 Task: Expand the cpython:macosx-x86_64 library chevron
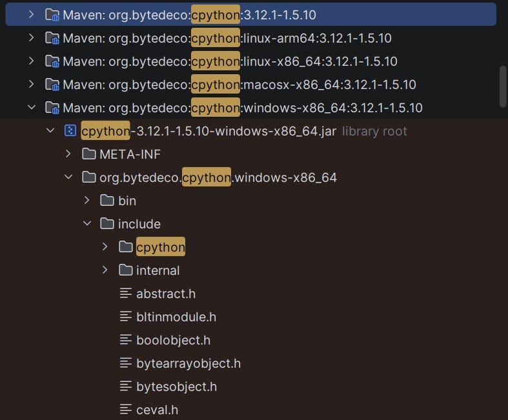[31, 85]
